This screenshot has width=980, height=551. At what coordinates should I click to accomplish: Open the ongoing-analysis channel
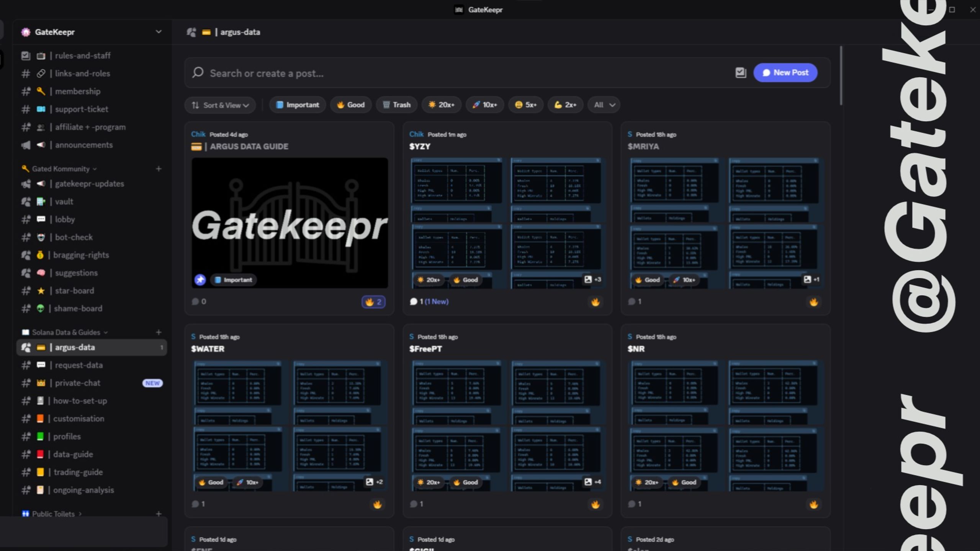(91, 490)
